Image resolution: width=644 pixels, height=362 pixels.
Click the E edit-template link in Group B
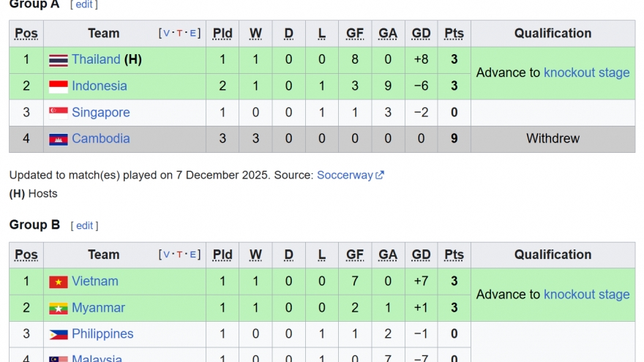point(192,254)
